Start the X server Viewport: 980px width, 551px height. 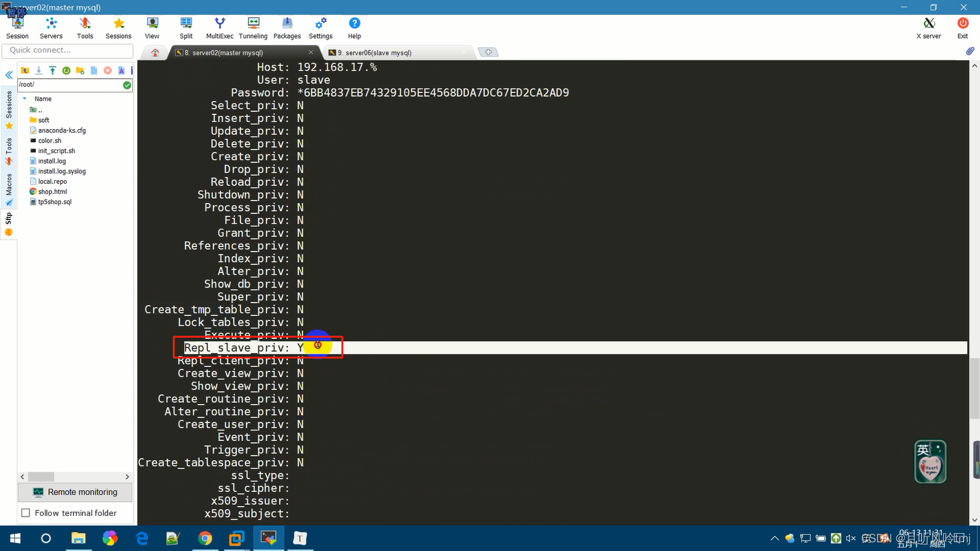[x=929, y=28]
